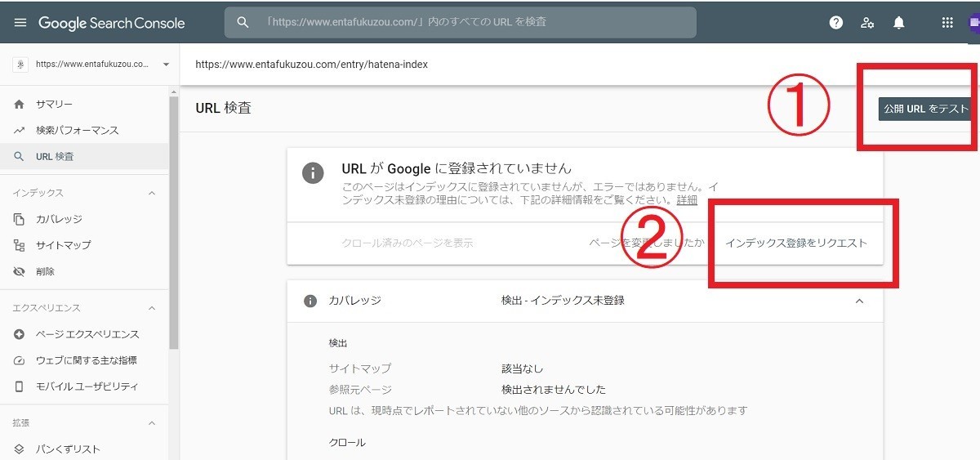Open the property selector dropdown
Screen dimensions: 980x460
click(x=166, y=64)
